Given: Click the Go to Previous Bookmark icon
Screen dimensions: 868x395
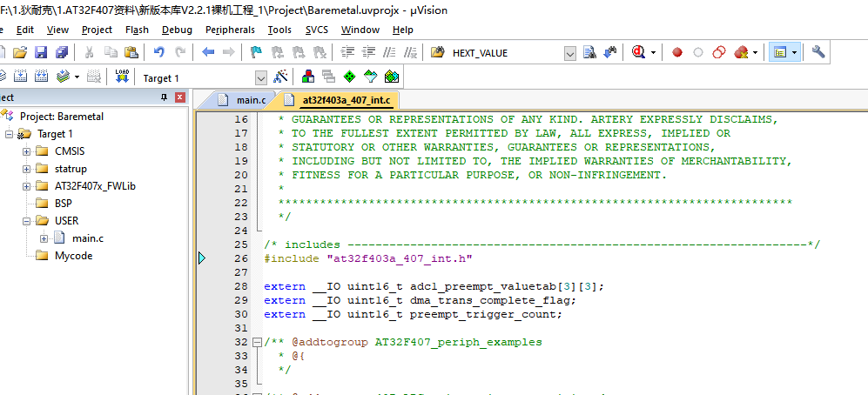Looking at the screenshot, I should tap(278, 52).
